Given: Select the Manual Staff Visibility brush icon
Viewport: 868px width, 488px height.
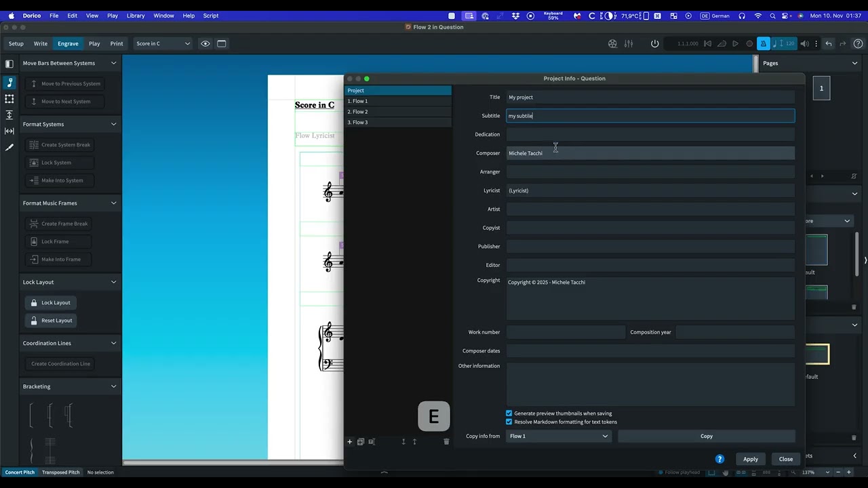Looking at the screenshot, I should pyautogui.click(x=9, y=147).
